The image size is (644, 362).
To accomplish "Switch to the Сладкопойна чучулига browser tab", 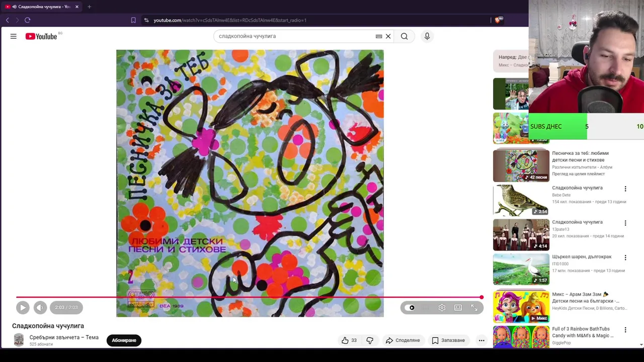I will click(42, 7).
